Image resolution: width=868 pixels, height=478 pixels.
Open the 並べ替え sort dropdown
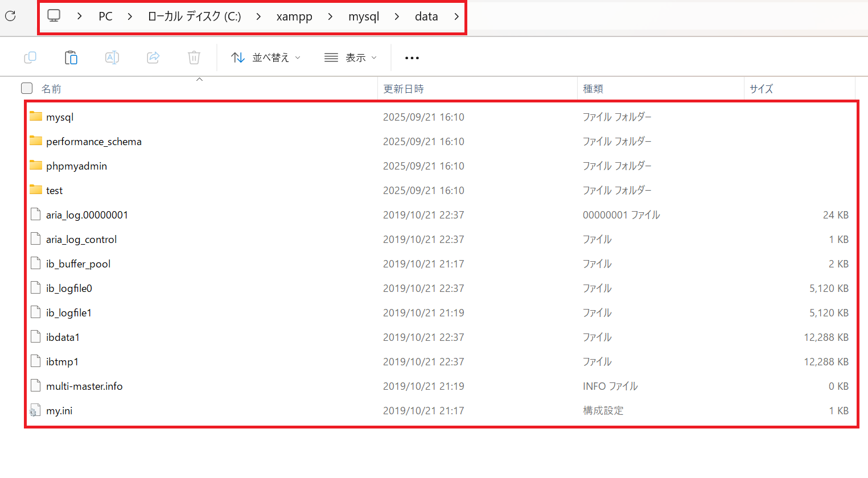coord(265,57)
